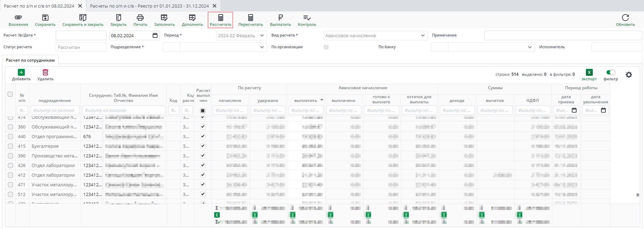The width and height of the screenshot is (644, 229).
Task: Click the Вложения attachments paperclip icon
Action: click(18, 18)
